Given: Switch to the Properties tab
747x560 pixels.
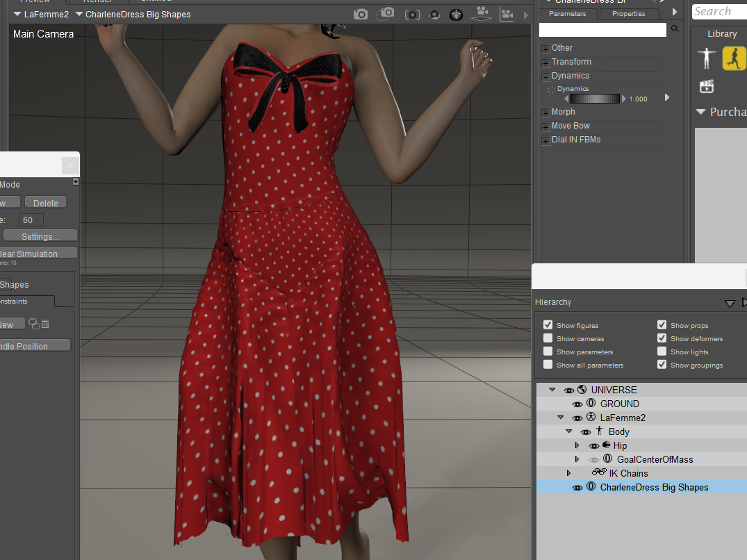Looking at the screenshot, I should pyautogui.click(x=628, y=14).
